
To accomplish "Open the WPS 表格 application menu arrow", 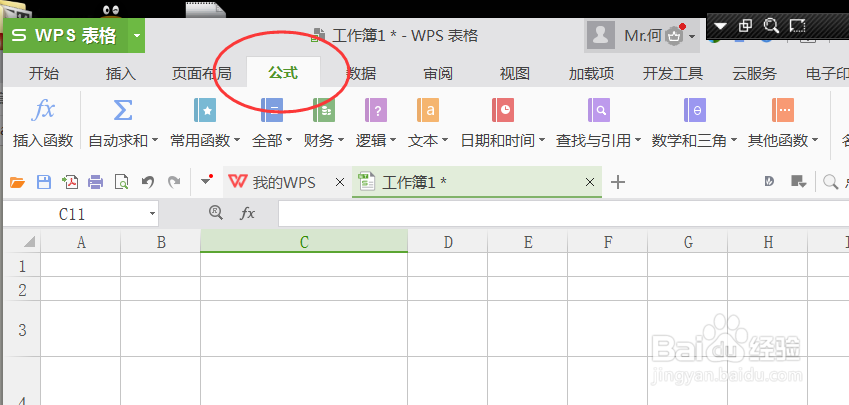I will click(x=136, y=36).
